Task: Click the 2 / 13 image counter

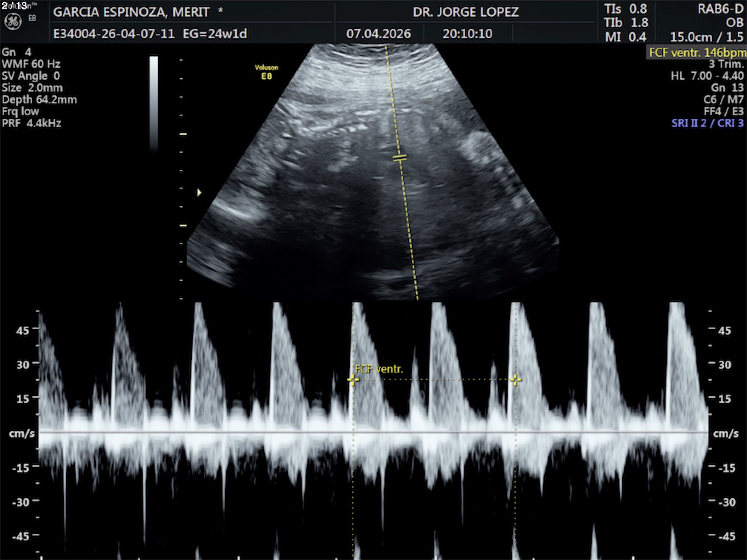Action: [14, 6]
